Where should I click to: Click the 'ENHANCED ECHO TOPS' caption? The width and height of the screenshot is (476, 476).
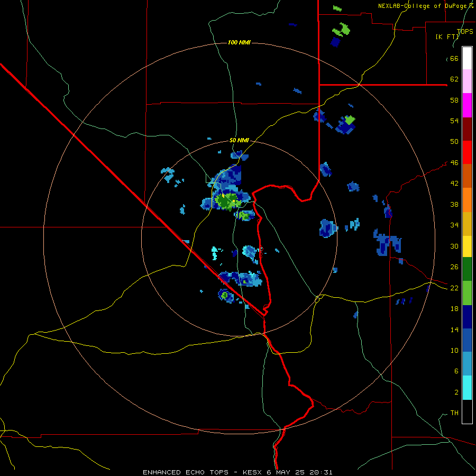pos(186,472)
